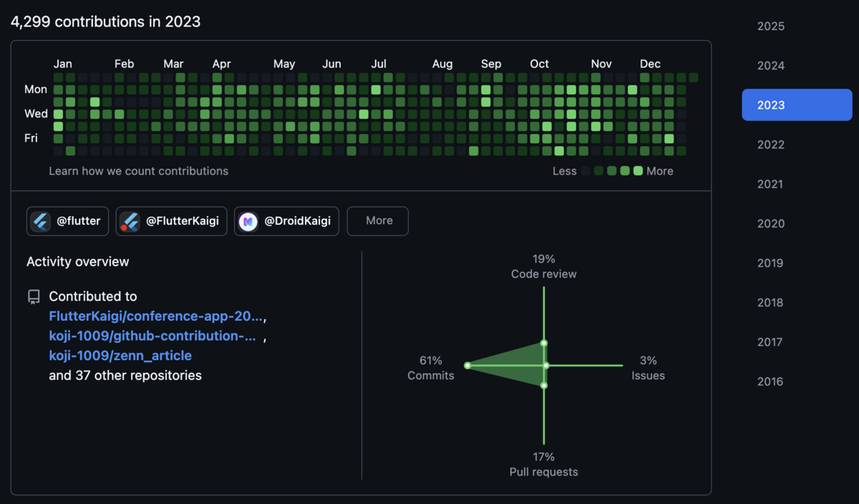859x504 pixels.
Task: Open the koji-1009/zenn_article repository link
Action: (x=120, y=355)
